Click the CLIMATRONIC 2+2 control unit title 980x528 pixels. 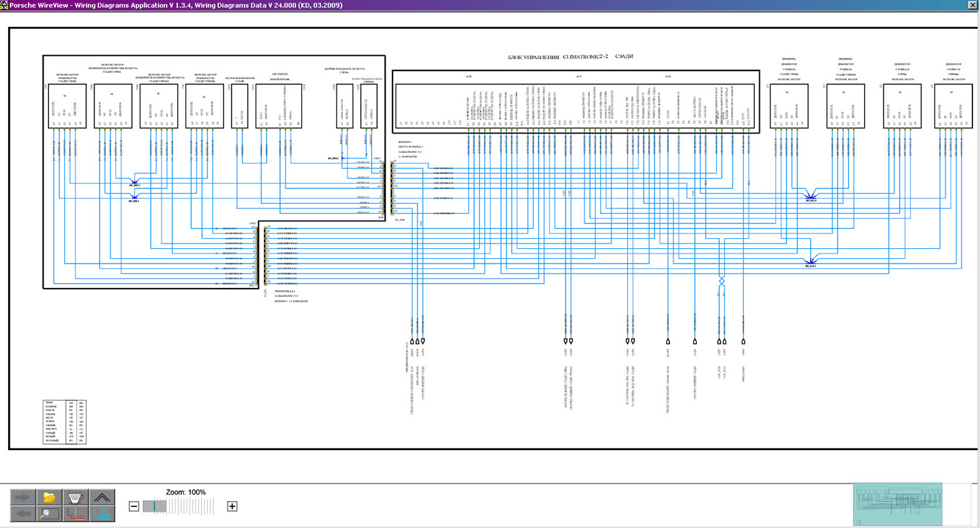click(x=570, y=57)
